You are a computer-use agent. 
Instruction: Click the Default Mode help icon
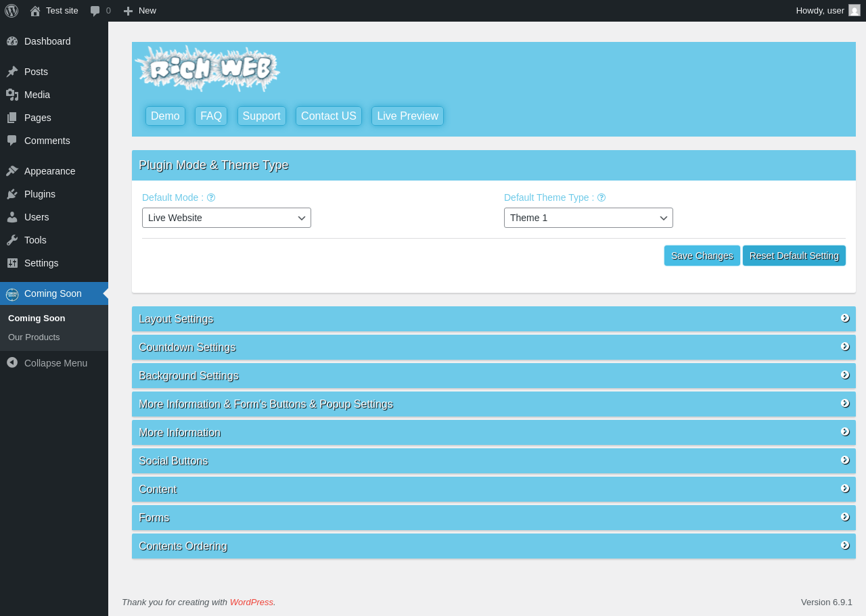coord(211,197)
